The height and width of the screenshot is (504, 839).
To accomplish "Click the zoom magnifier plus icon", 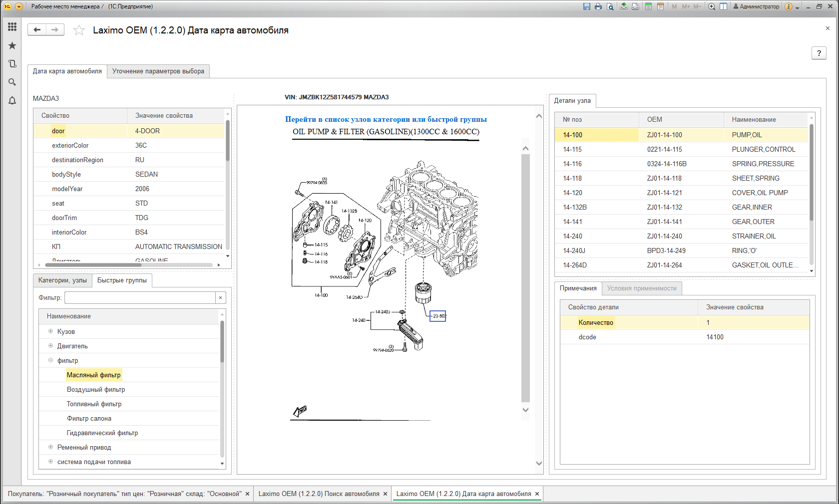I will point(712,6).
